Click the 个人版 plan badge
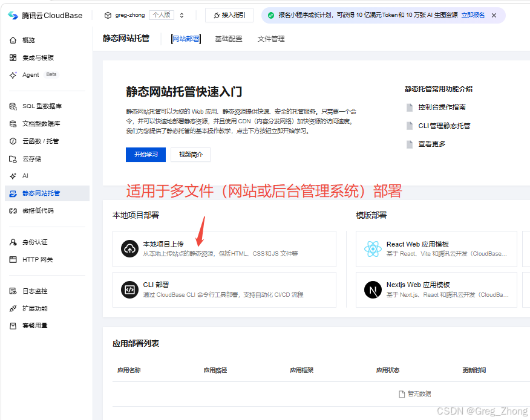This screenshot has width=530, height=420. coord(162,15)
